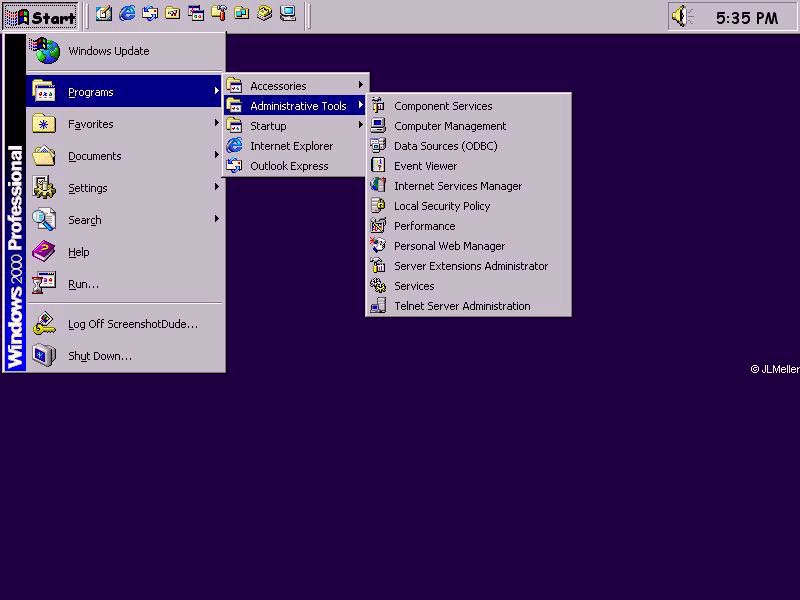Click the 5:35 PM clock

point(747,18)
